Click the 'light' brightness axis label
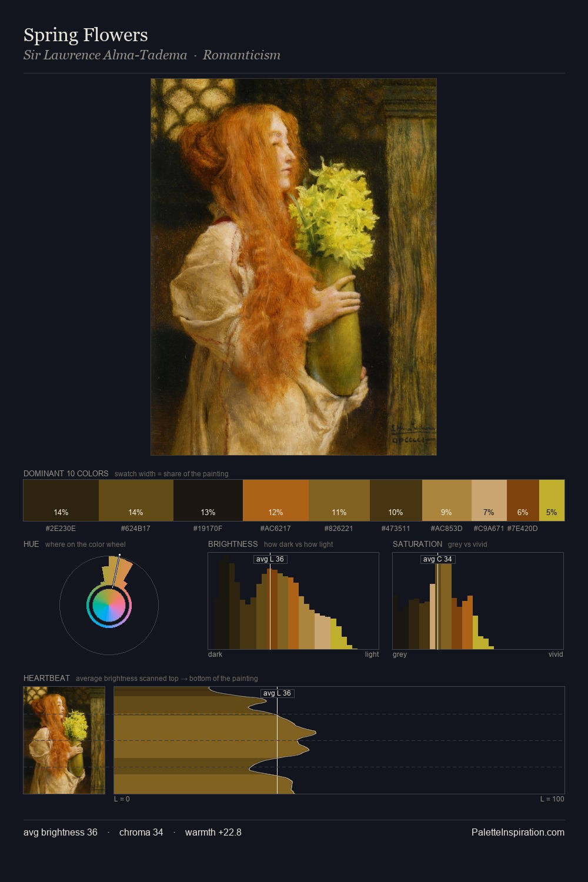 click(372, 654)
